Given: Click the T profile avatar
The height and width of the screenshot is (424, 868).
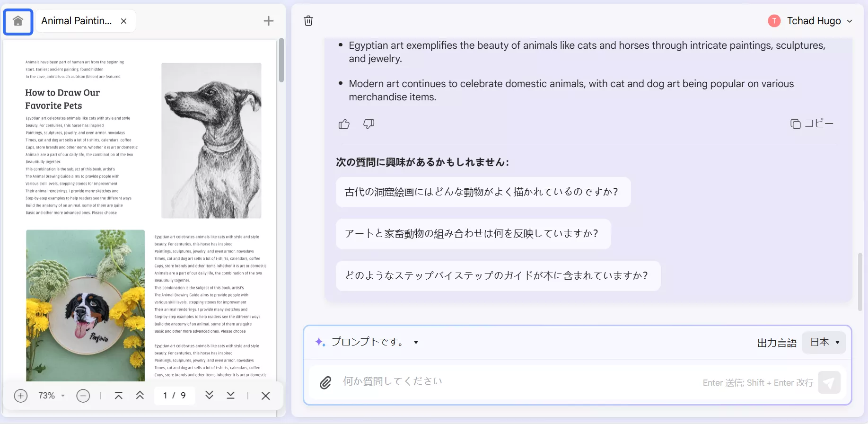Looking at the screenshot, I should (x=774, y=21).
